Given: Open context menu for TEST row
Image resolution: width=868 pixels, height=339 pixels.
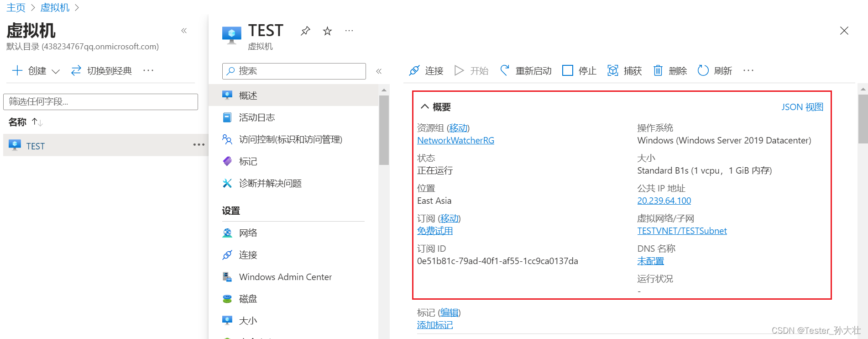Looking at the screenshot, I should [199, 145].
